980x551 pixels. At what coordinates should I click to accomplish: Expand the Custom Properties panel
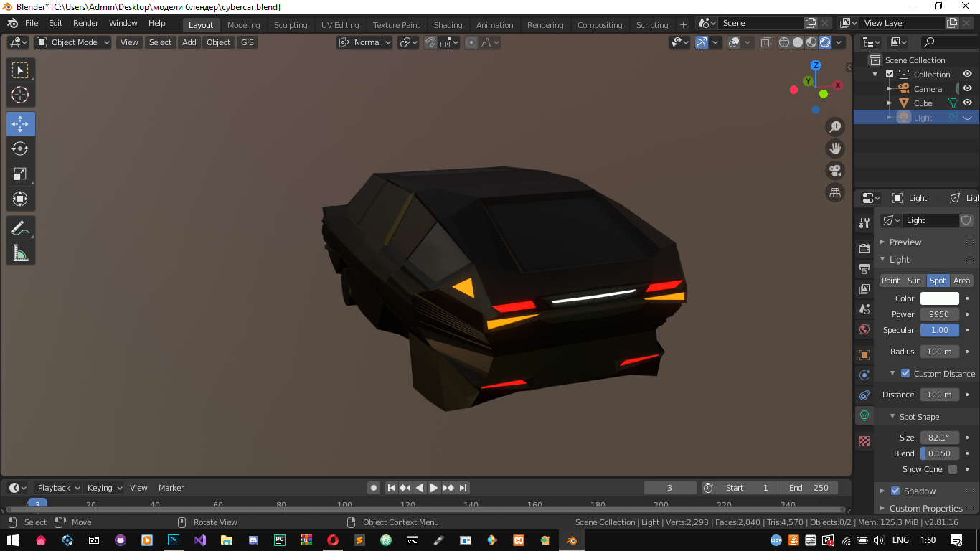(x=925, y=508)
